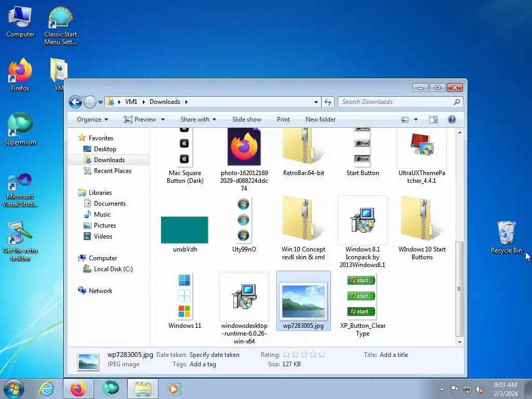Image resolution: width=532 pixels, height=399 pixels.
Task: Select Recent Places in navigation pane
Action: [112, 170]
